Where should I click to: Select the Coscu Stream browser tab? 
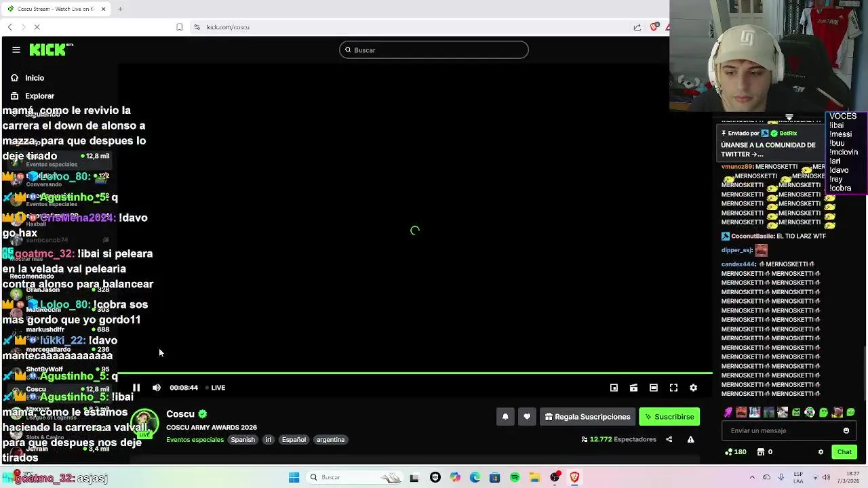56,9
